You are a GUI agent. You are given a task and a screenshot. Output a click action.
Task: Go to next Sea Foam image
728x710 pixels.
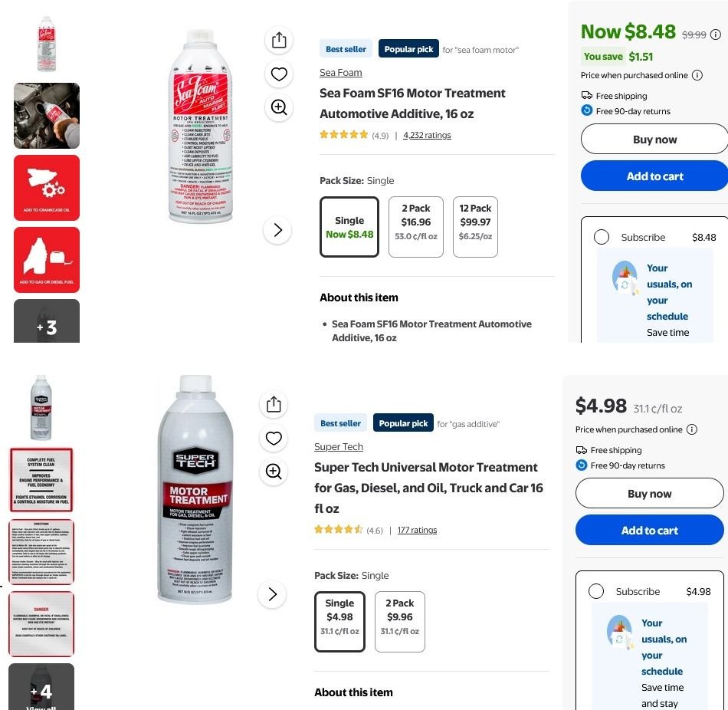click(277, 230)
